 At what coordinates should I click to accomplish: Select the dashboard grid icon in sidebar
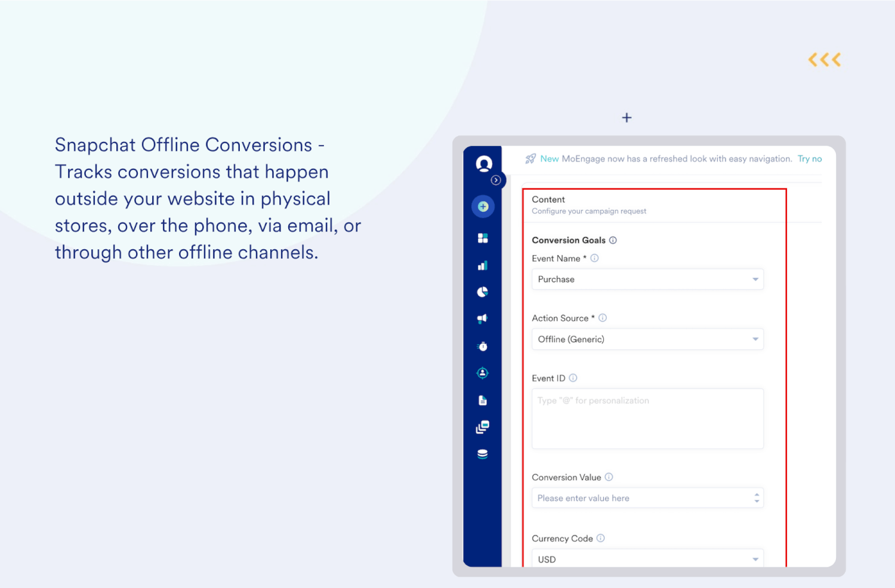point(483,238)
